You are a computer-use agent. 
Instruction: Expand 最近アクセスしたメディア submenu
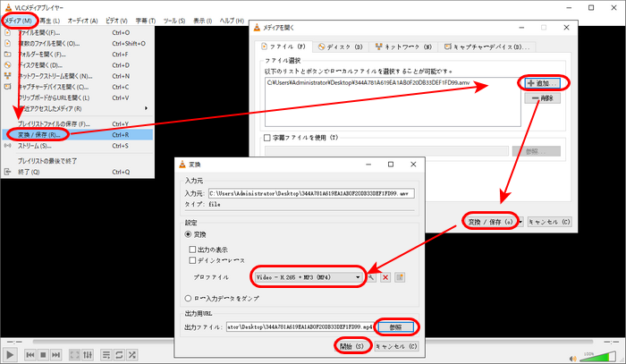point(78,108)
